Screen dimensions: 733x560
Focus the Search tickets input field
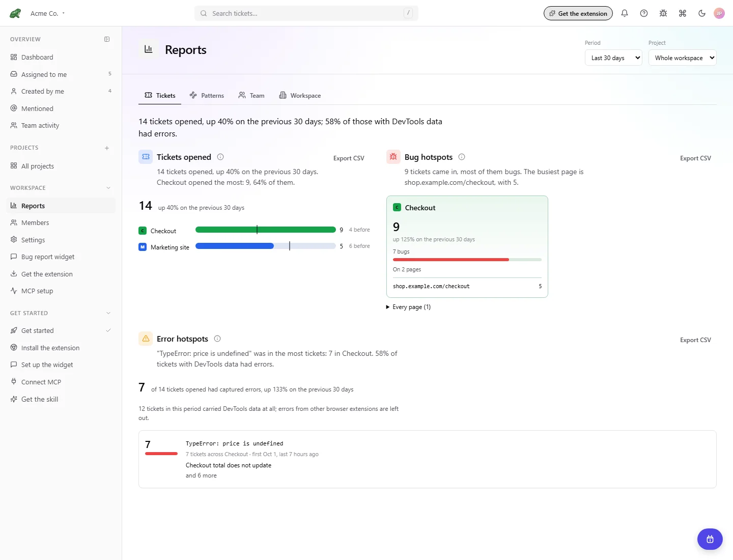pyautogui.click(x=306, y=13)
